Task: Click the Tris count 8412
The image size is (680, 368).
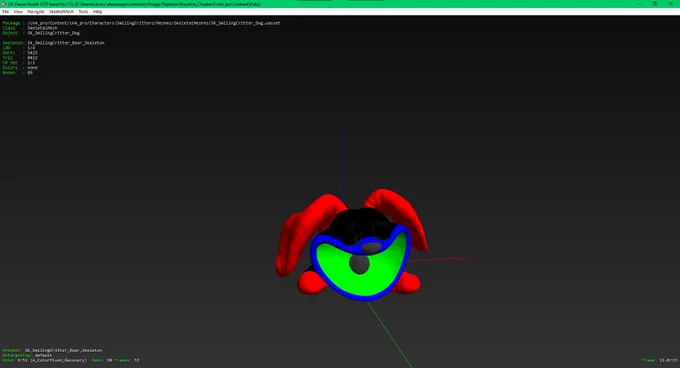Action: pyautogui.click(x=33, y=58)
